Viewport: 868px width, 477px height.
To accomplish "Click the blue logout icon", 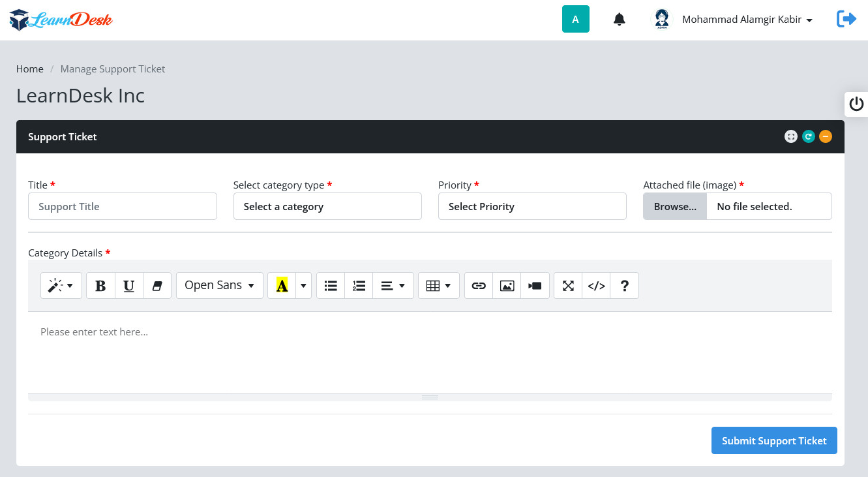I will click(x=846, y=19).
